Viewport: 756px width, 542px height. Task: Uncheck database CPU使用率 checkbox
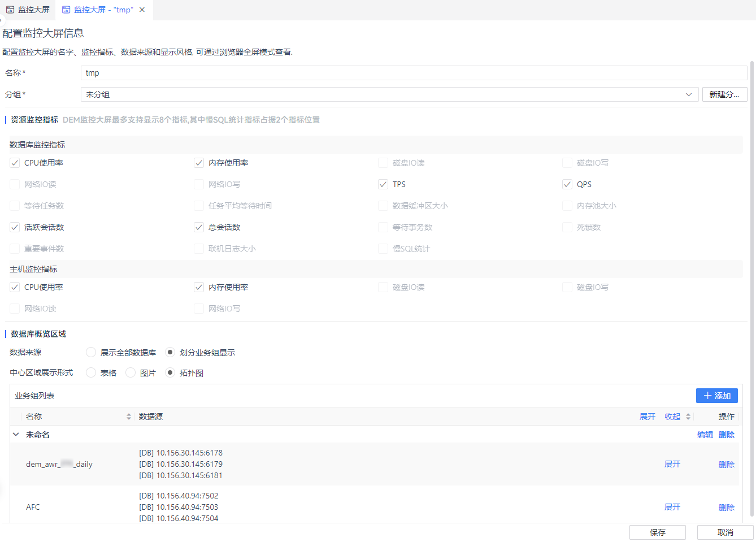coord(15,163)
